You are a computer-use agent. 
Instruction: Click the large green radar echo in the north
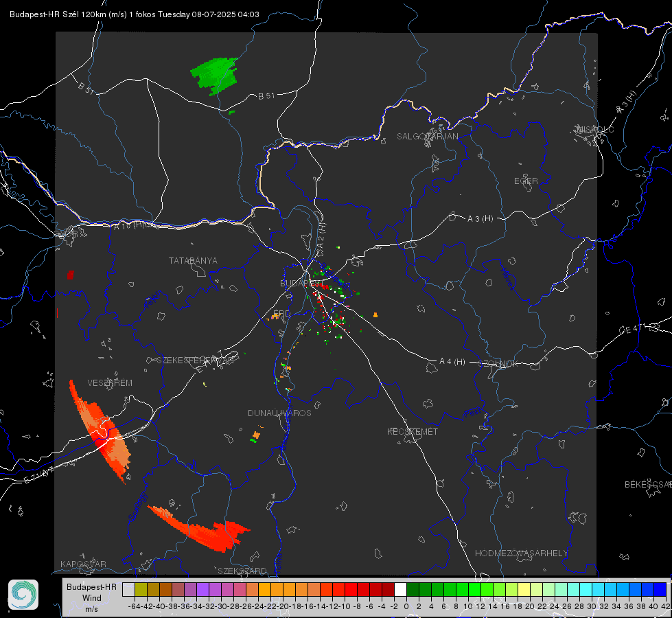(215, 76)
